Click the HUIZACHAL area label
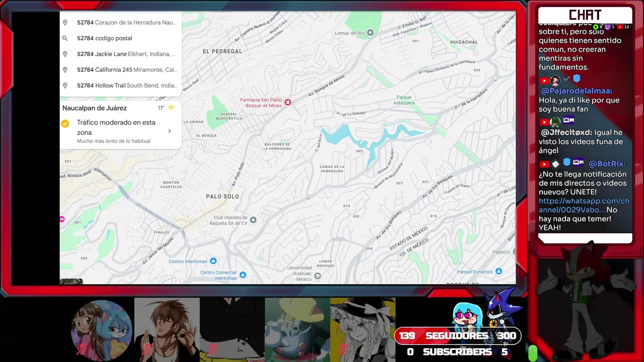The width and height of the screenshot is (644, 362). click(464, 42)
